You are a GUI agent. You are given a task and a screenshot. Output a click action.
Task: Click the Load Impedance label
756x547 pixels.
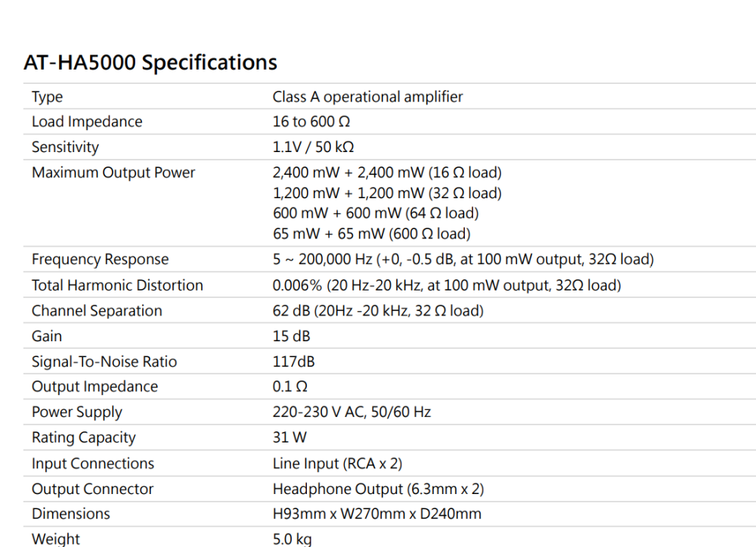tap(86, 122)
